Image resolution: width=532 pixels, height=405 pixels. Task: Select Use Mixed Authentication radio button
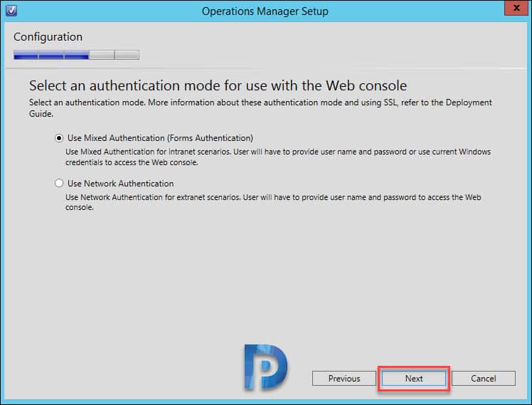pos(59,138)
